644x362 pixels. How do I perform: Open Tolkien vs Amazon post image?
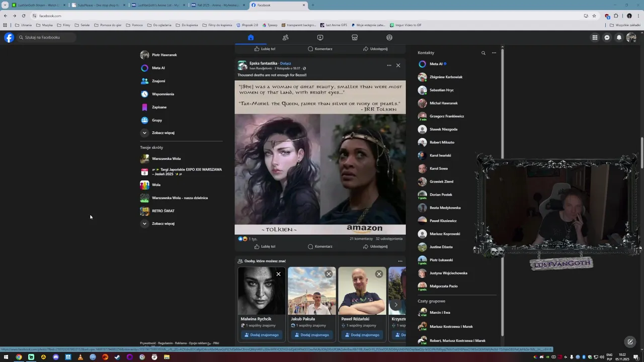tap(320, 158)
